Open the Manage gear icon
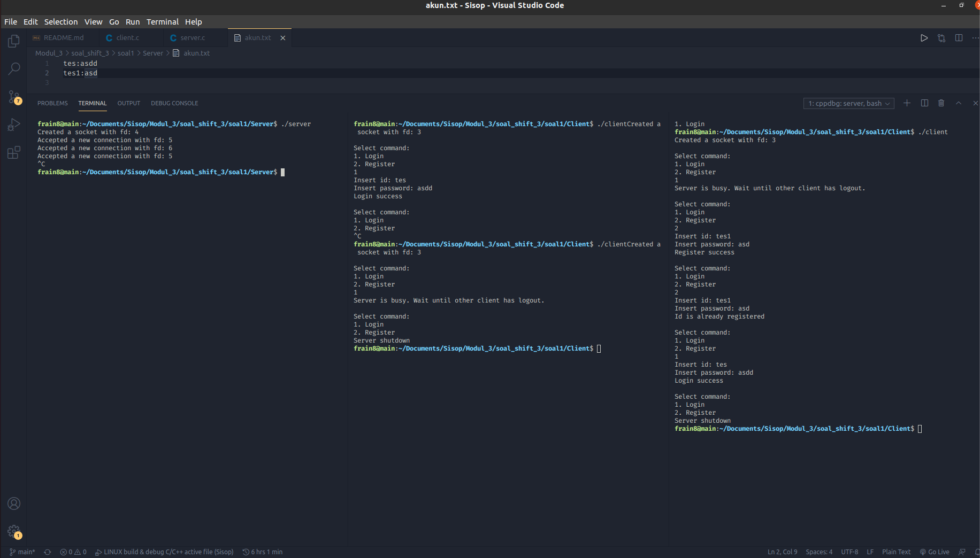 point(14,531)
